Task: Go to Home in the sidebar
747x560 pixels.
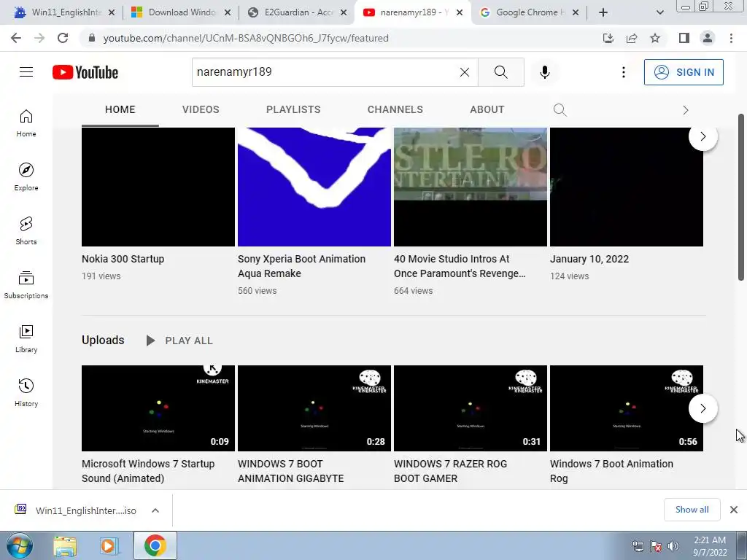Action: 26,123
